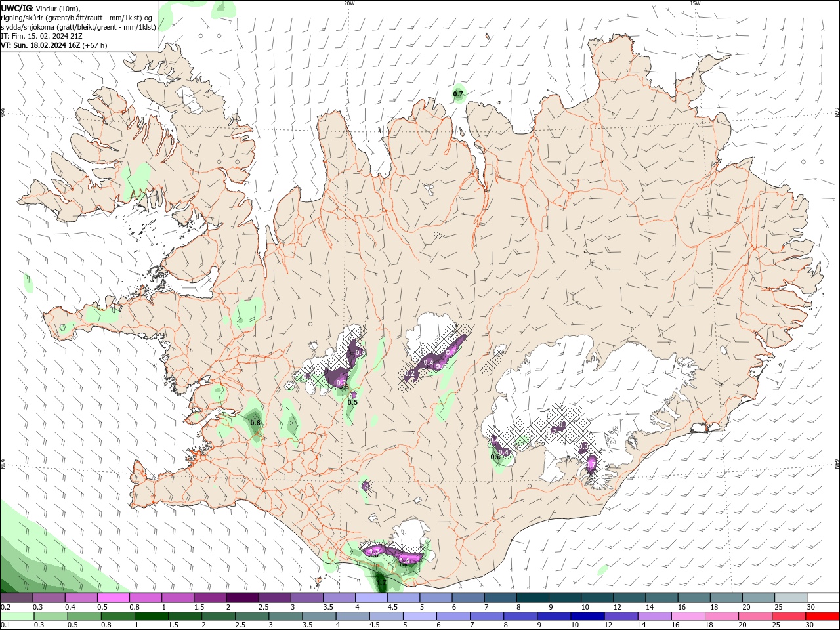Click the '18' number label under upper legend row

click(x=714, y=607)
